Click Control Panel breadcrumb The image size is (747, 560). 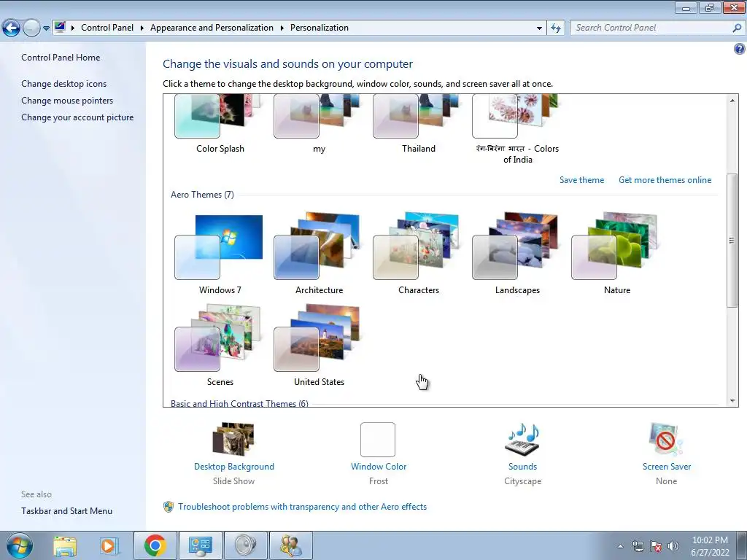click(x=107, y=28)
